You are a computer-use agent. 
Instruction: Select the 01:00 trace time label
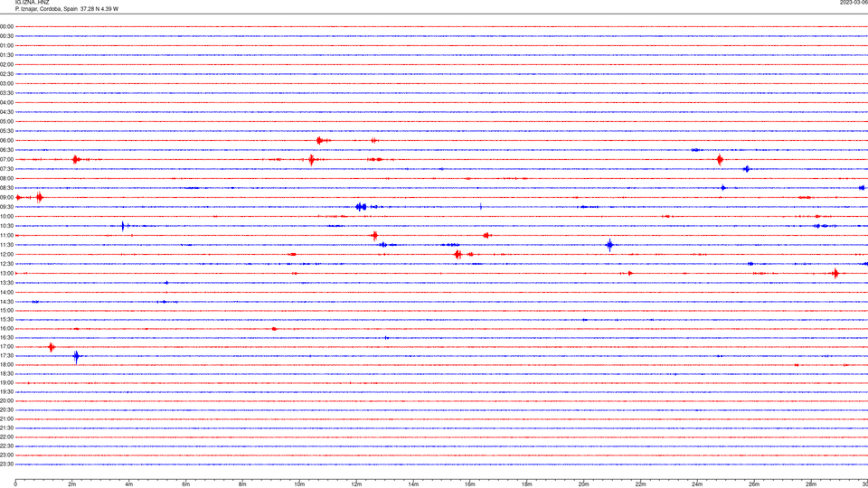pos(6,45)
